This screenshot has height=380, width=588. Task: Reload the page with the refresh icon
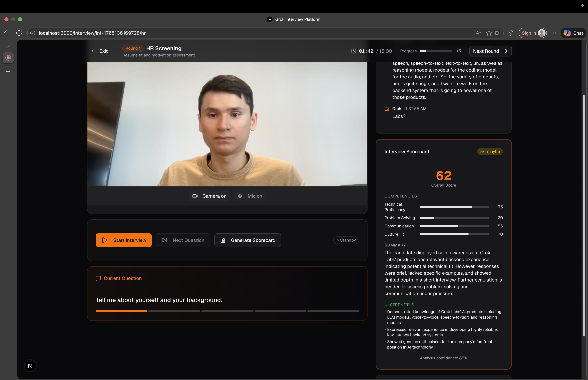tap(19, 33)
